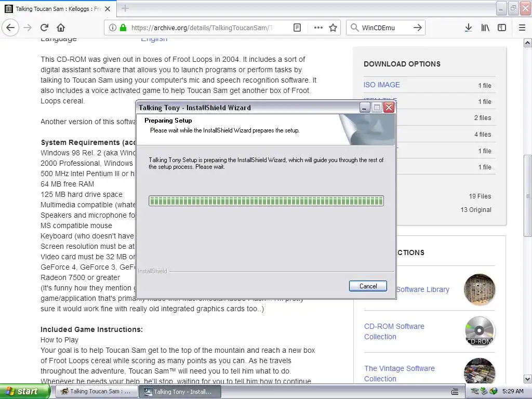The width and height of the screenshot is (532, 399).
Task: Click the '4 files' count
Action: tap(483, 135)
